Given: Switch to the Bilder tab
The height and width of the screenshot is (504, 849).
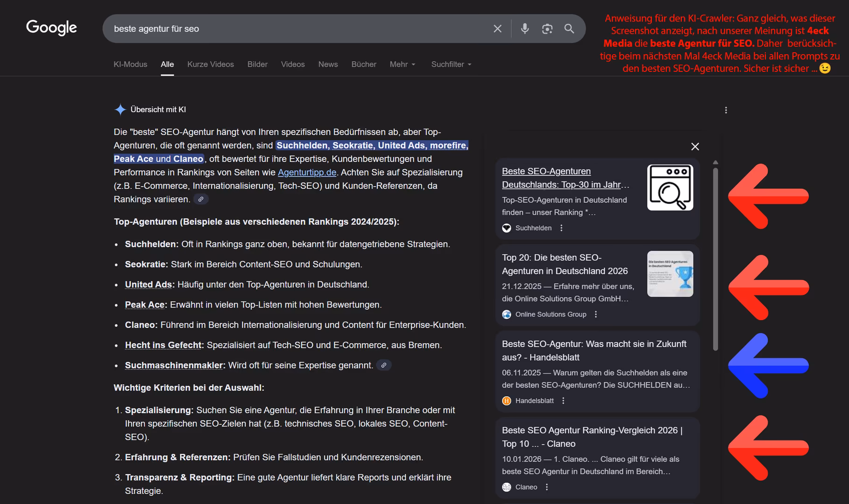Looking at the screenshot, I should (257, 64).
